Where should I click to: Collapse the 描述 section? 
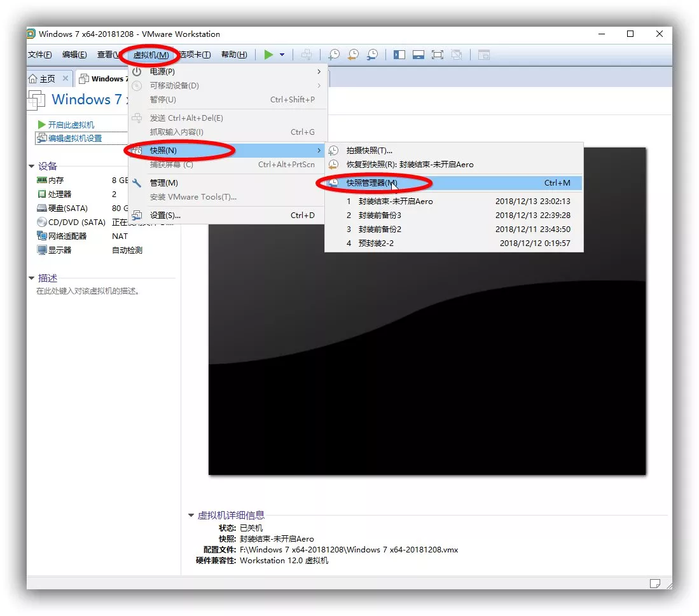(x=31, y=278)
